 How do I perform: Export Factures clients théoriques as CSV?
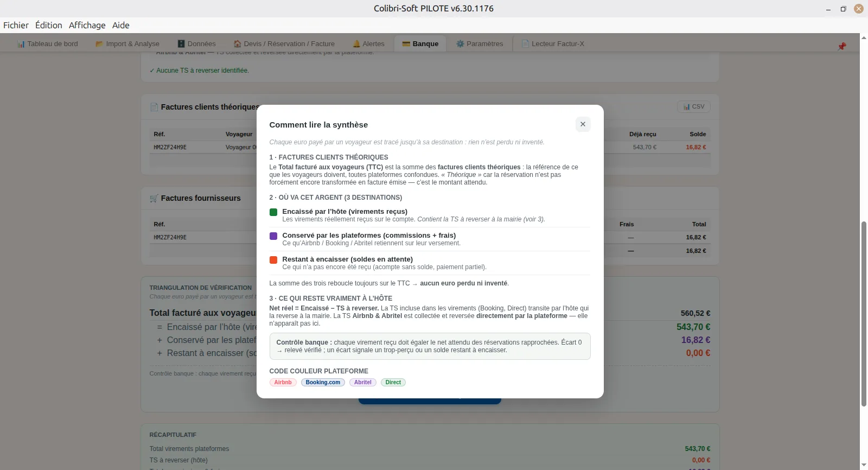point(694,106)
